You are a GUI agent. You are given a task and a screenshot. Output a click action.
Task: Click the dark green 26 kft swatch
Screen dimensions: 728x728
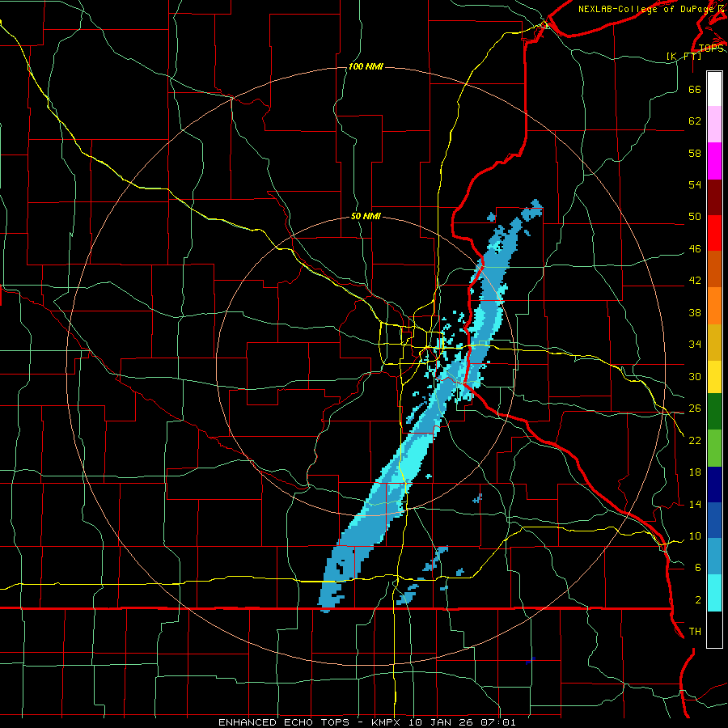click(x=714, y=412)
